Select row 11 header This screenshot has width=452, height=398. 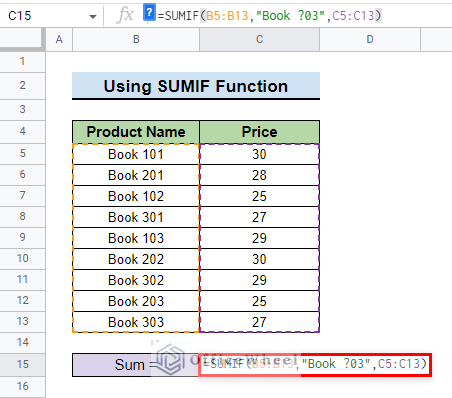(x=22, y=280)
